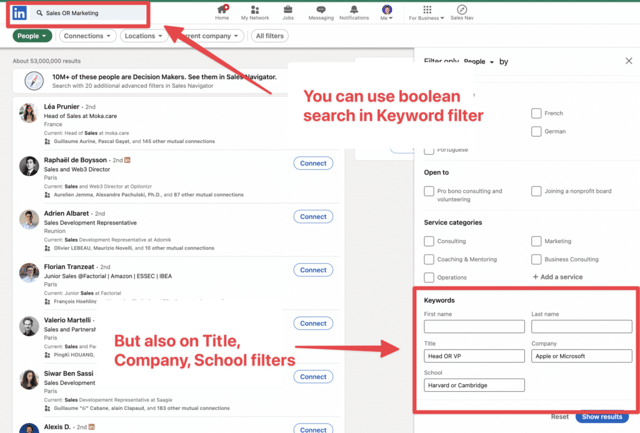The width and height of the screenshot is (640, 433).
Task: Open For Business grid menu
Action: [x=427, y=12]
